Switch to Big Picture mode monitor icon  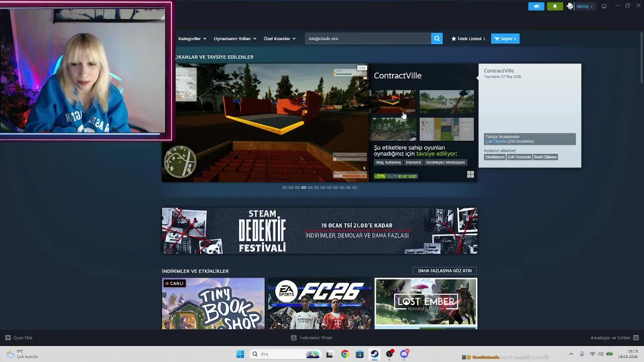point(604,6)
